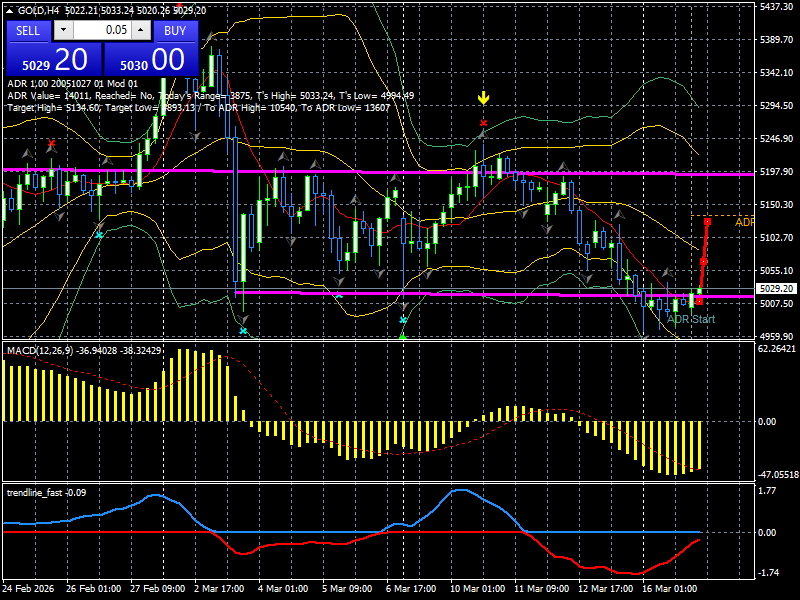The image size is (800, 600).
Task: Click price scale value 5342.10
Action: point(776,72)
